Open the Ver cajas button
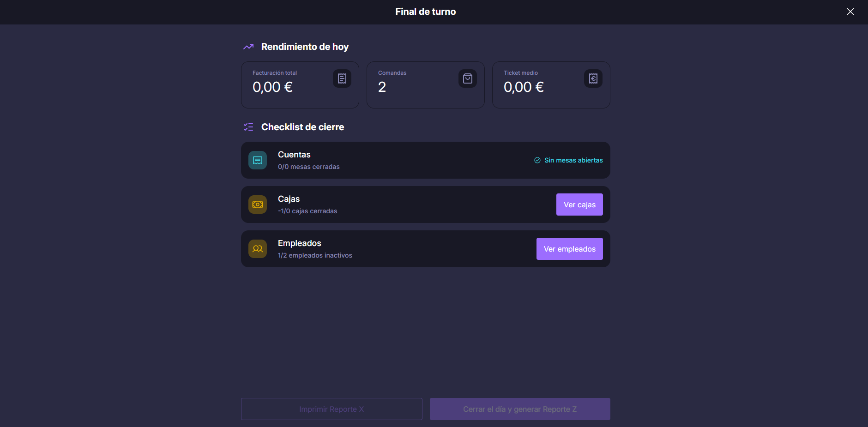This screenshot has height=427, width=868. 579,204
